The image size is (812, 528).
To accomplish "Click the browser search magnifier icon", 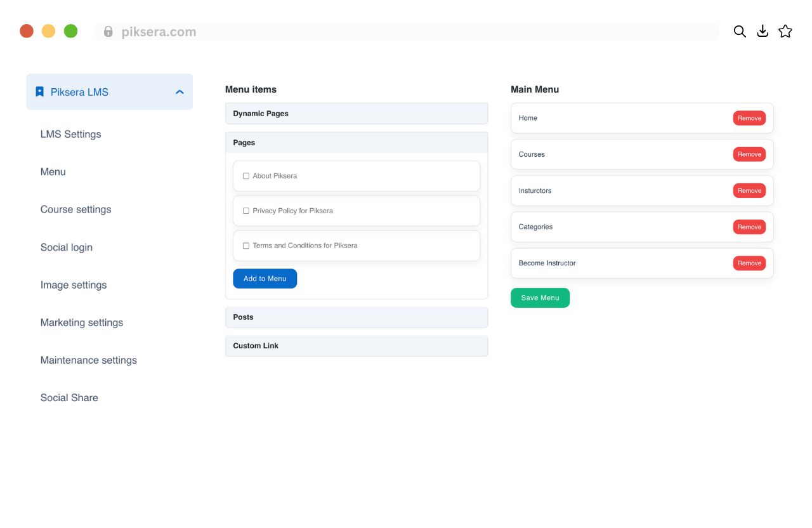I will pyautogui.click(x=740, y=32).
